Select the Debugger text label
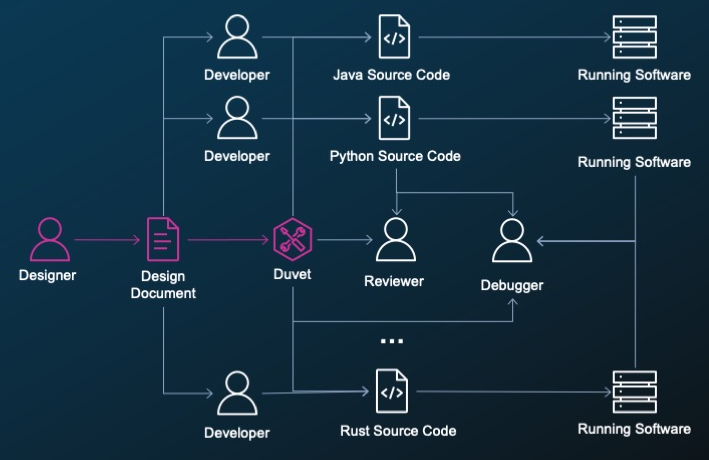The width and height of the screenshot is (709, 460). 512,285
